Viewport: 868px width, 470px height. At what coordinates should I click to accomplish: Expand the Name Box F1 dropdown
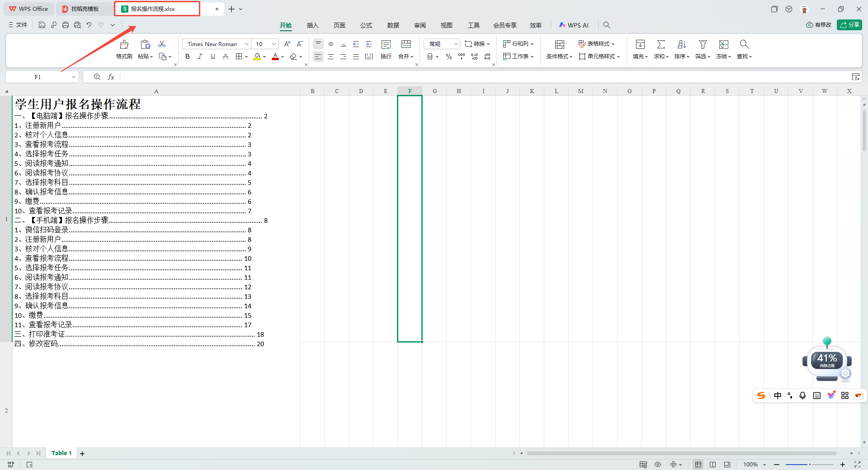tap(73, 77)
